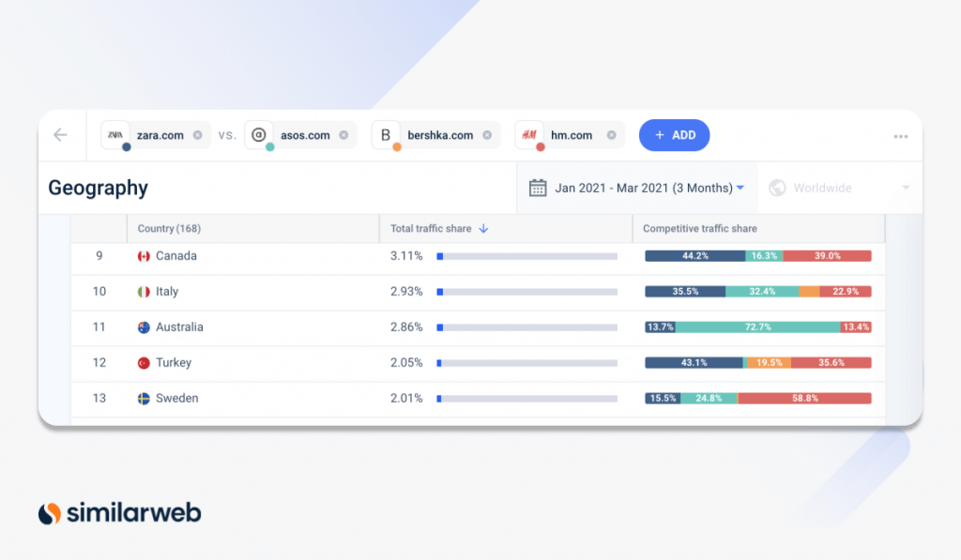Click the back arrow at top left

pyautogui.click(x=61, y=134)
